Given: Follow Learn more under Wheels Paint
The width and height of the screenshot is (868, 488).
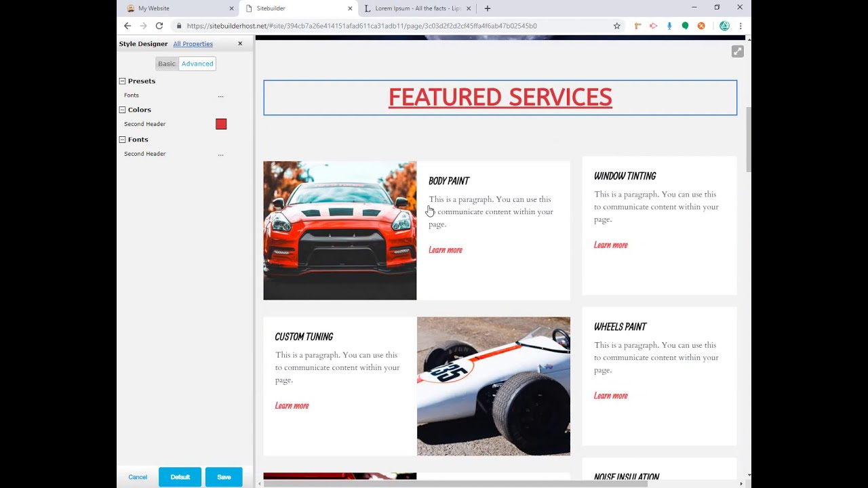Looking at the screenshot, I should pyautogui.click(x=611, y=396).
